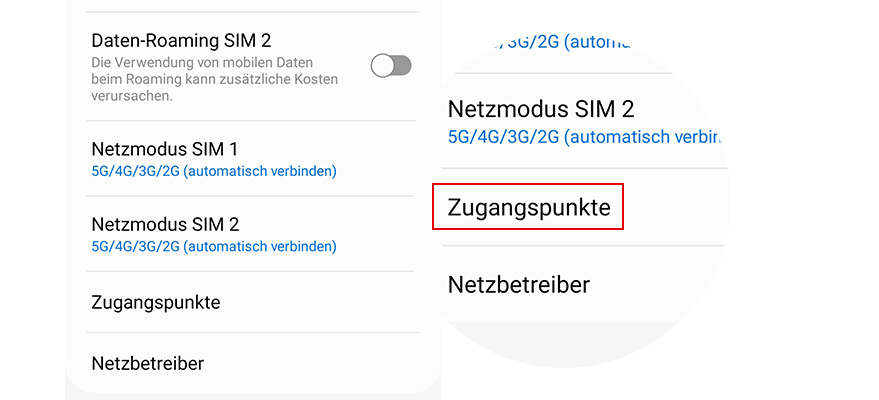Open Netzmodus SIM 2 in left list
The width and height of the screenshot is (879, 400).
tap(164, 224)
